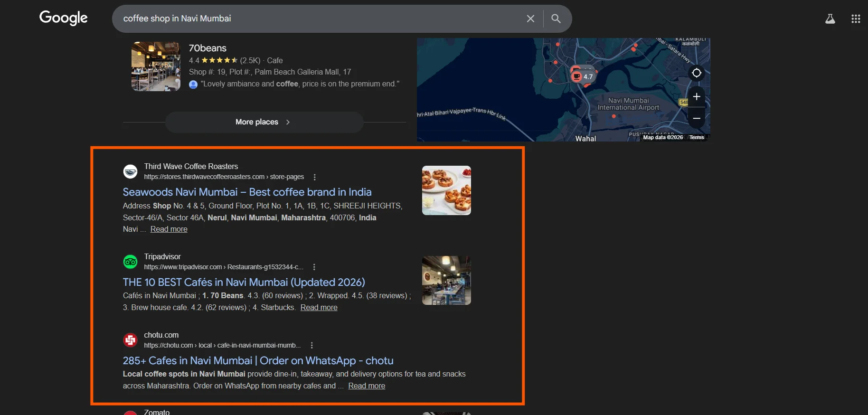
Task: Click Third Wave Coffee Roasters favicon
Action: coord(130,171)
